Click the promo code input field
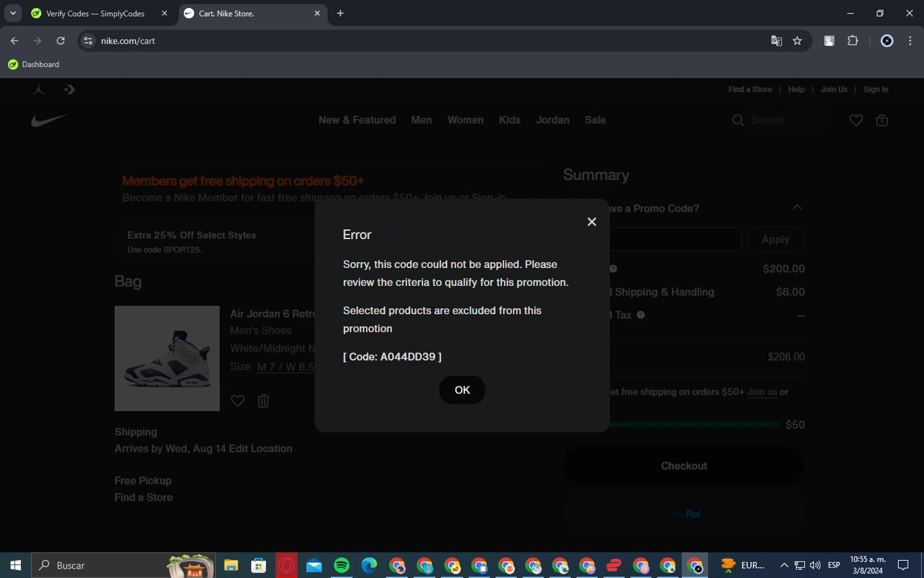Viewport: 924px width, 578px height. 675,240
